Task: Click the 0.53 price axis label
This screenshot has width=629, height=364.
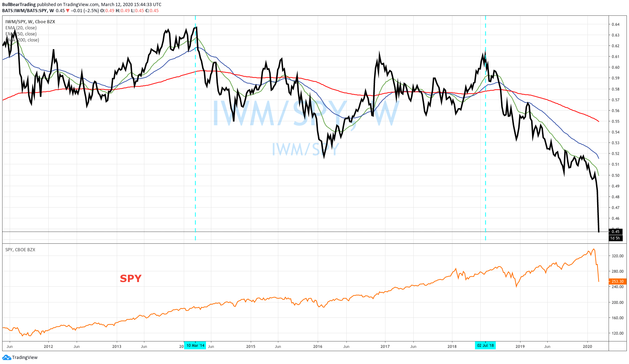Action: (x=615, y=143)
